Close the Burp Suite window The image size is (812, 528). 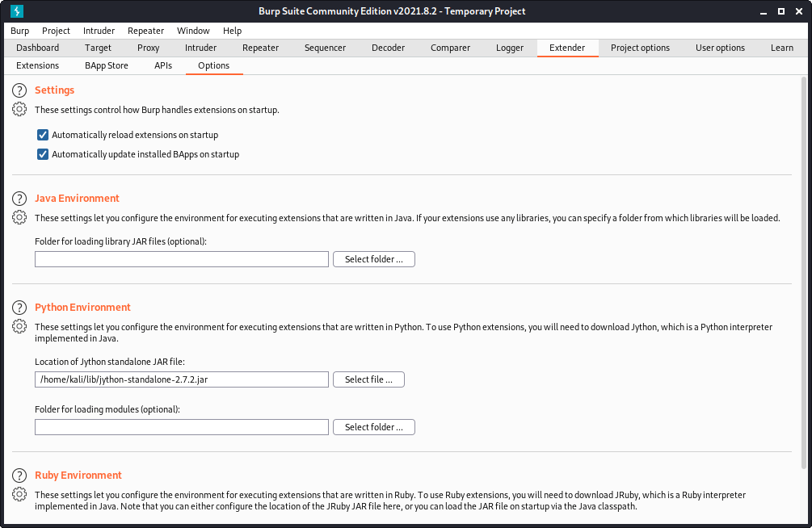(x=799, y=11)
